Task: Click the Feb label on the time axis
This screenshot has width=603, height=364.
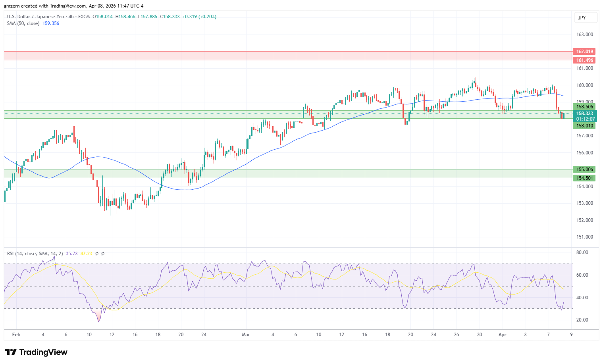Action: [x=16, y=335]
